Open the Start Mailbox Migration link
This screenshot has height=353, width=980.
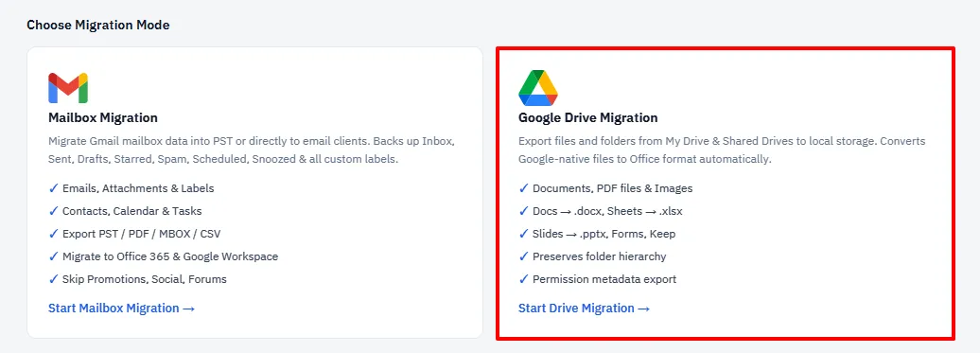[x=122, y=308]
